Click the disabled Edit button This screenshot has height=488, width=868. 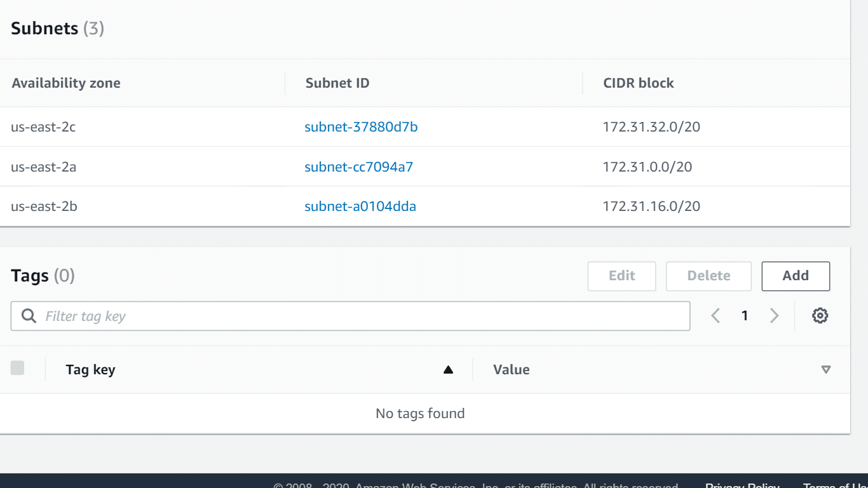[x=621, y=276]
